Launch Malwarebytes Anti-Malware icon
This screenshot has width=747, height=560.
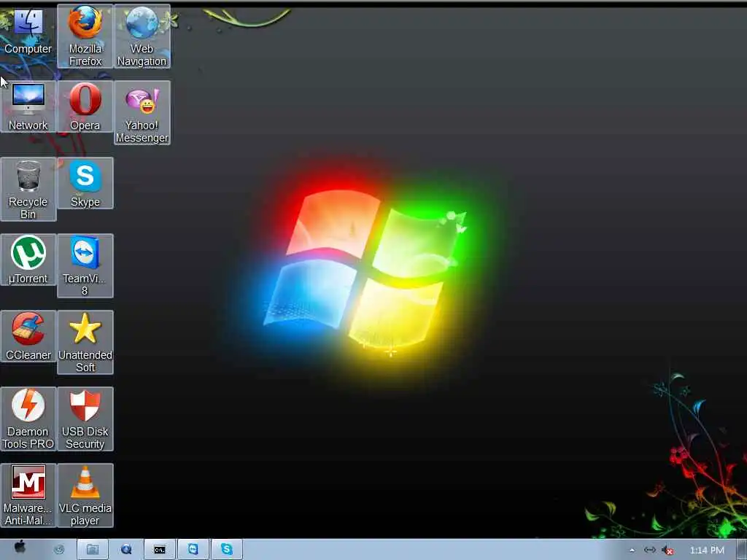[x=28, y=495]
